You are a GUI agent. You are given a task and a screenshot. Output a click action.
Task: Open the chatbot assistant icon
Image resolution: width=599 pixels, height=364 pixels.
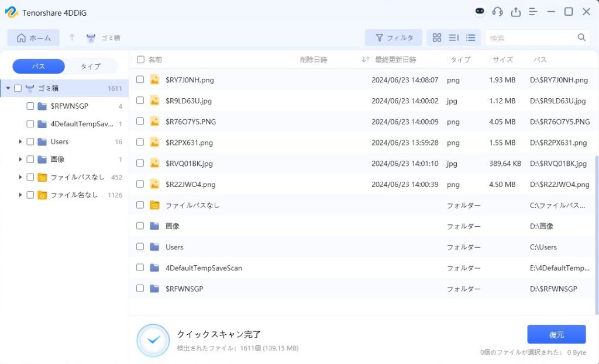[480, 12]
